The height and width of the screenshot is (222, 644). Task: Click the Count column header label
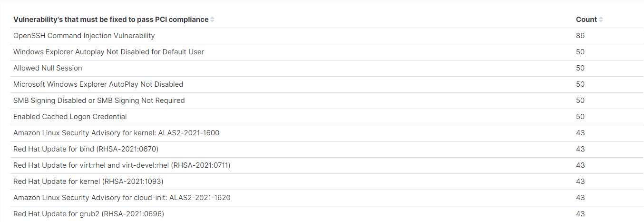click(x=586, y=20)
